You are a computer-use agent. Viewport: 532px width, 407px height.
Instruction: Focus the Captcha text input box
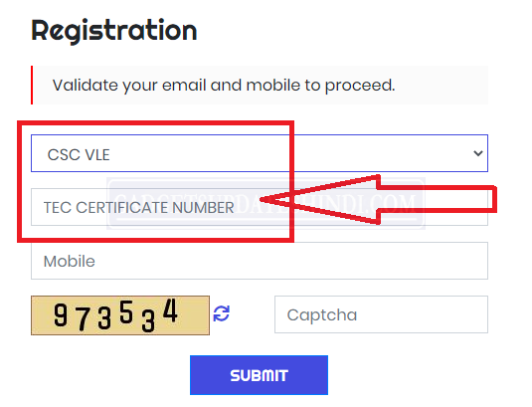point(381,314)
